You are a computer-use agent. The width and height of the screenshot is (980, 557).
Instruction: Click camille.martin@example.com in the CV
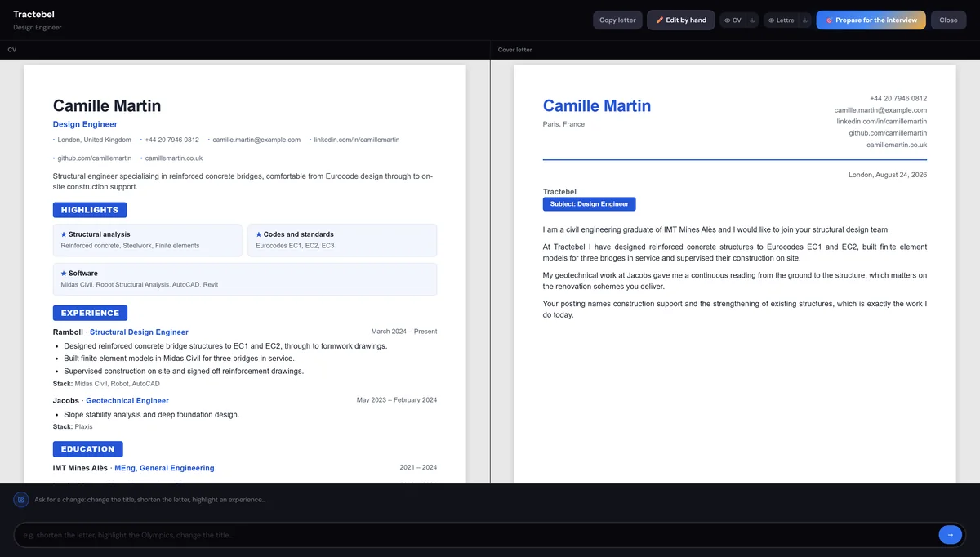tap(256, 140)
